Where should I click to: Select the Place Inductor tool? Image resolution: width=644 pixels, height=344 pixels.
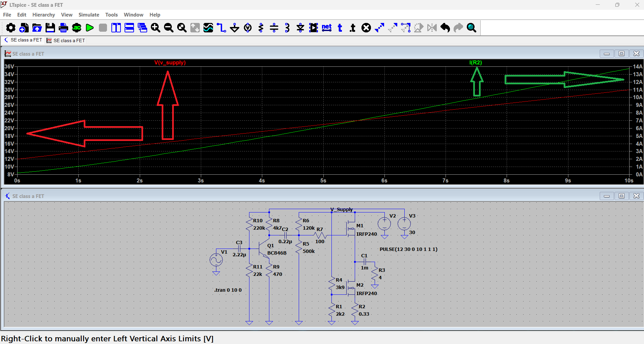click(x=287, y=28)
